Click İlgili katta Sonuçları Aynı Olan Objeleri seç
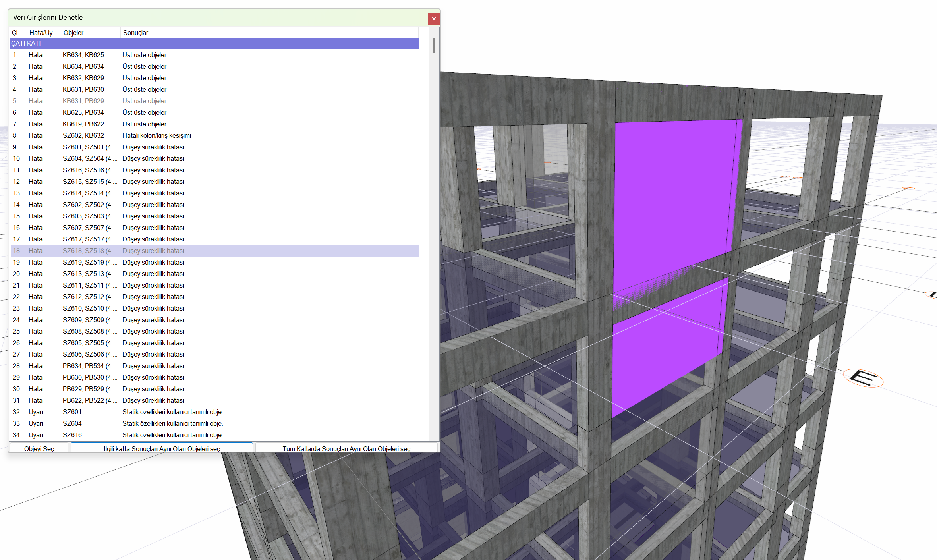Viewport: 937px width, 560px height. pos(162,448)
